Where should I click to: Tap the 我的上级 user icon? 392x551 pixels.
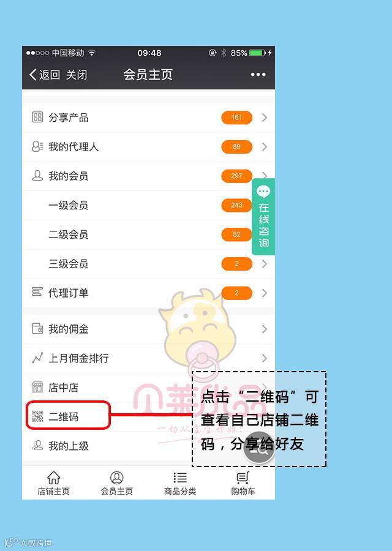(37, 445)
